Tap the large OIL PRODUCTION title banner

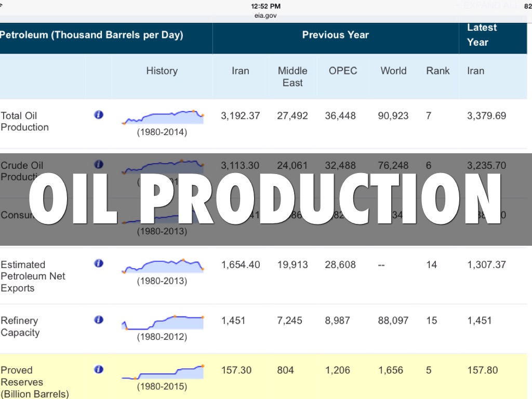tap(265, 199)
